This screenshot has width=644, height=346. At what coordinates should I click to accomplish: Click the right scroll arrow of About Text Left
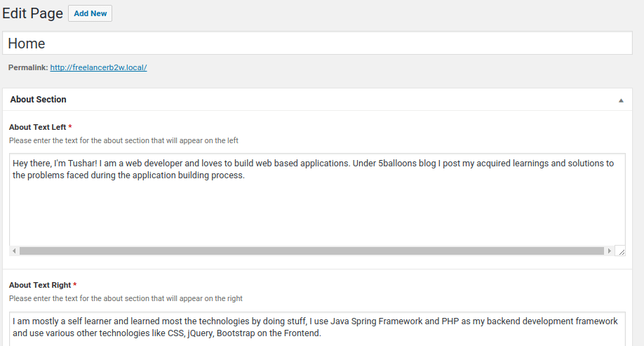608,251
